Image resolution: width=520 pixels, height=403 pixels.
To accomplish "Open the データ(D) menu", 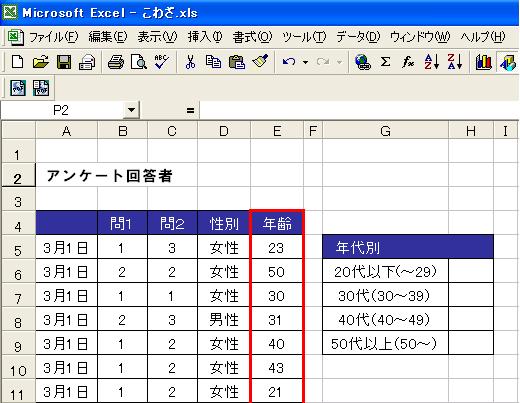I will (358, 37).
